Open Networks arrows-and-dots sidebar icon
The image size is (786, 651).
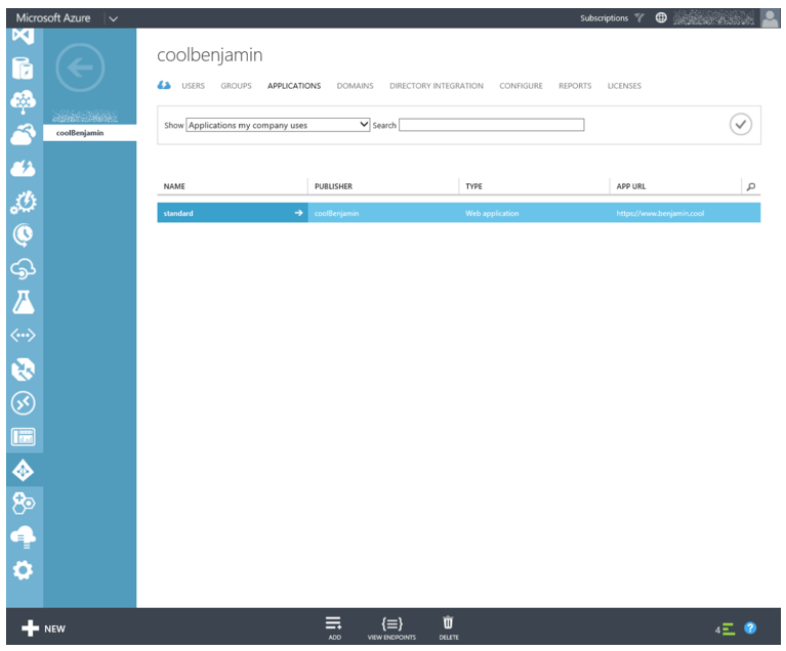(x=23, y=335)
